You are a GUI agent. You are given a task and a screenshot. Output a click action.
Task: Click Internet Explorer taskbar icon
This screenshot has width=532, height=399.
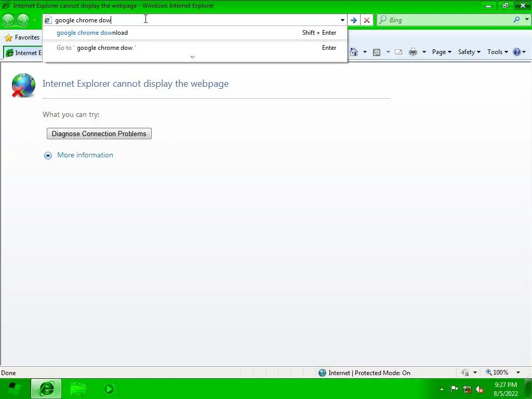(46, 389)
